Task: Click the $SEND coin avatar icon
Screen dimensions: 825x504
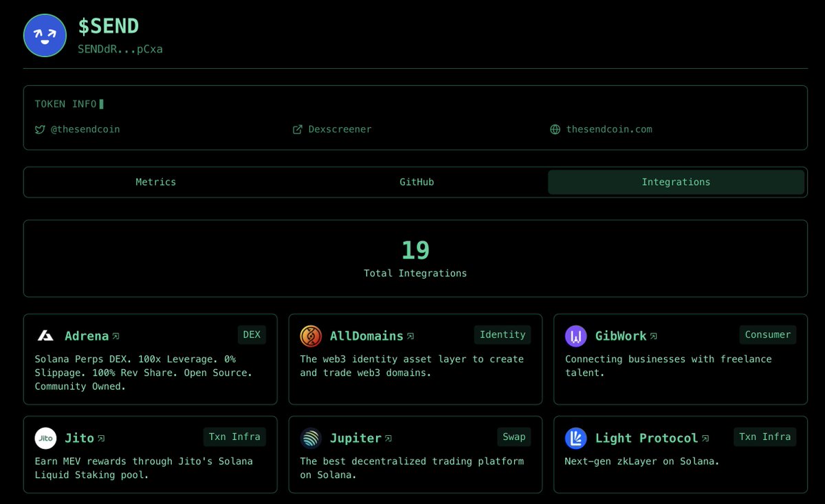Action: tap(45, 34)
